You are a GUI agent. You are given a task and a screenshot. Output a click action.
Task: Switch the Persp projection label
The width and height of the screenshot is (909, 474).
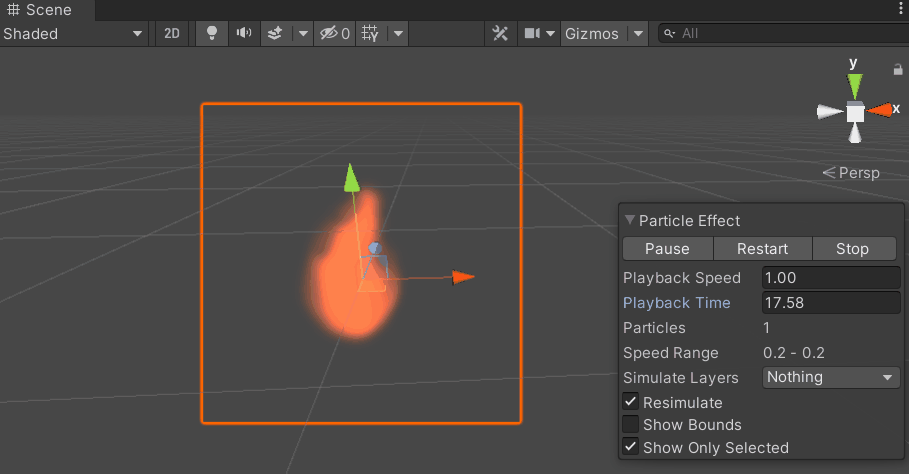pos(851,173)
